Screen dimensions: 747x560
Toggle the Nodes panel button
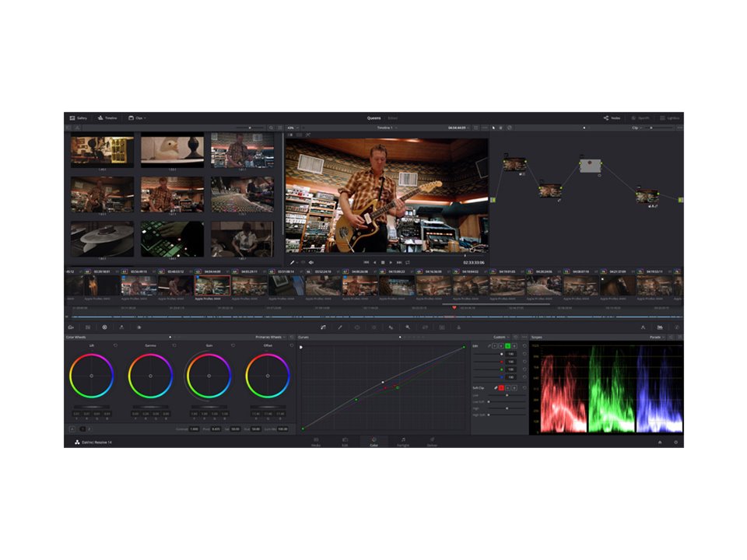pyautogui.click(x=612, y=117)
